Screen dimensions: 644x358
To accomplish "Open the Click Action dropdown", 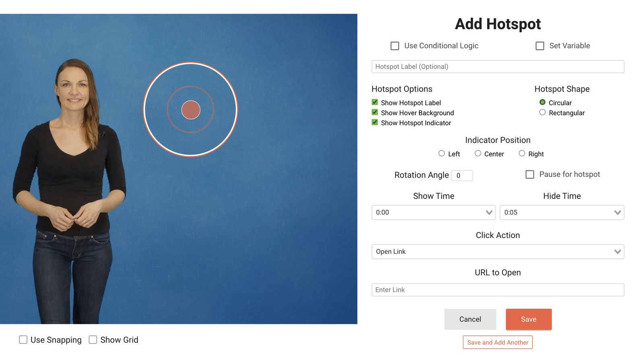I will tap(497, 252).
